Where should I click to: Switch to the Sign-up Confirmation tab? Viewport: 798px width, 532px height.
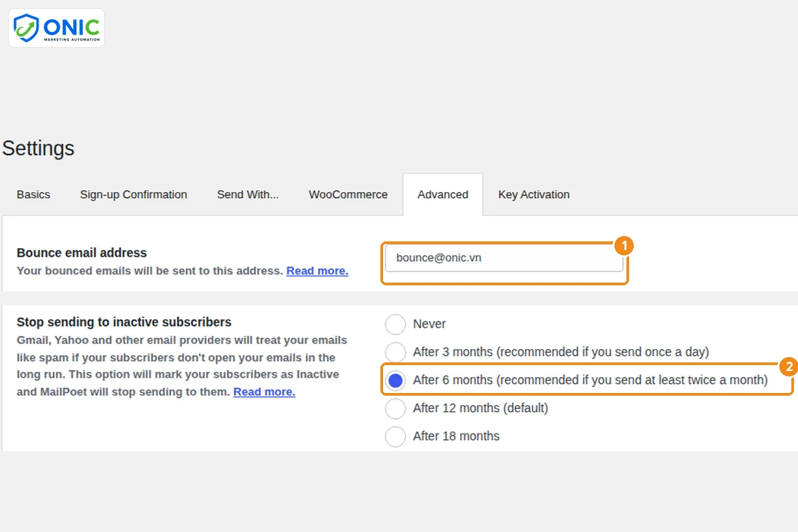tap(134, 195)
